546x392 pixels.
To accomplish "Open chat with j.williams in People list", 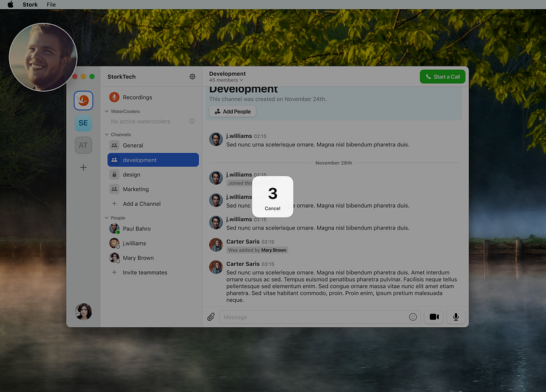I will pos(153,243).
